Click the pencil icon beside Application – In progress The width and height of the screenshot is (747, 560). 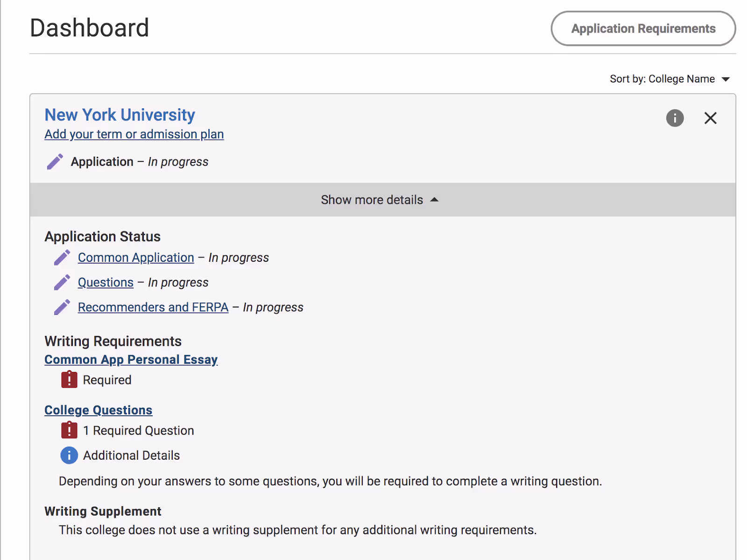pos(55,161)
